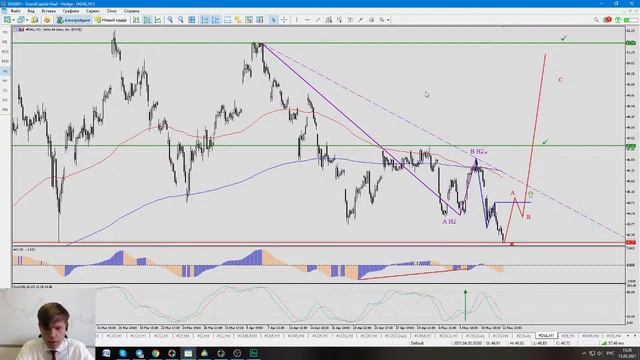Click the depth of market toolbar icon
The image size is (640, 360).
260,20
